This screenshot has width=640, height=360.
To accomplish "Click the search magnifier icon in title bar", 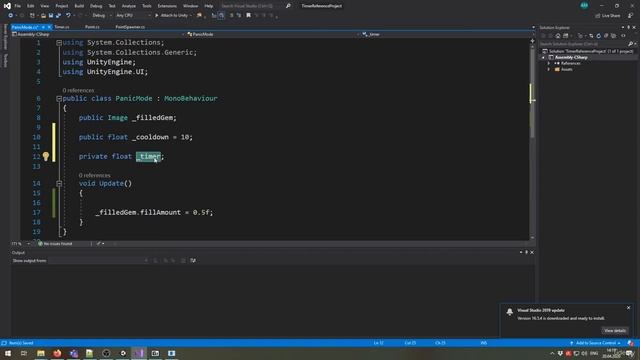I will pyautogui.click(x=288, y=6).
